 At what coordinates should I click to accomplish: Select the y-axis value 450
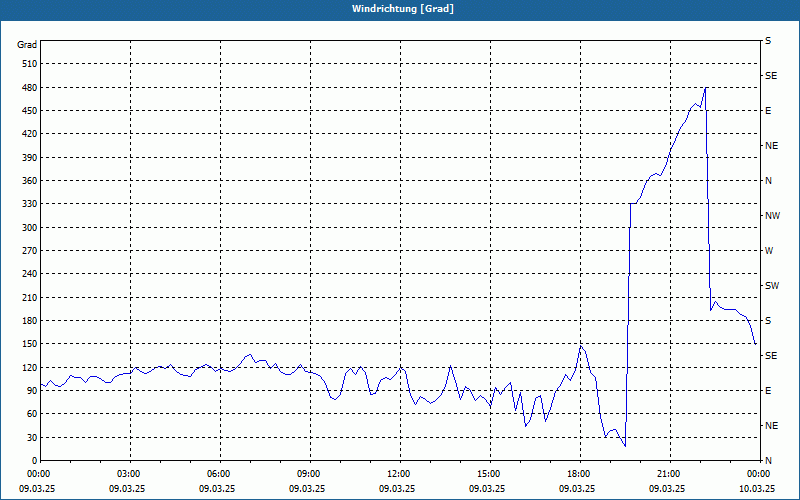tap(30, 111)
